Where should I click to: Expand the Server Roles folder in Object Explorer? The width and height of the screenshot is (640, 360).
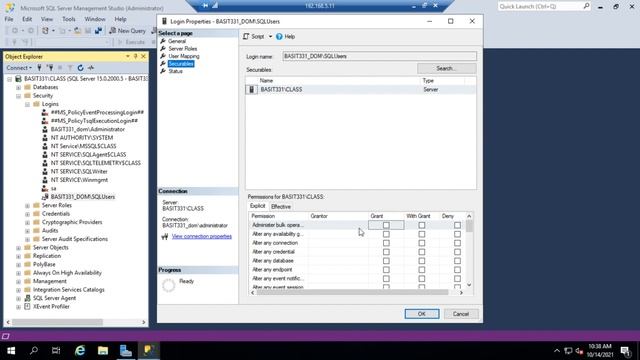(27, 206)
